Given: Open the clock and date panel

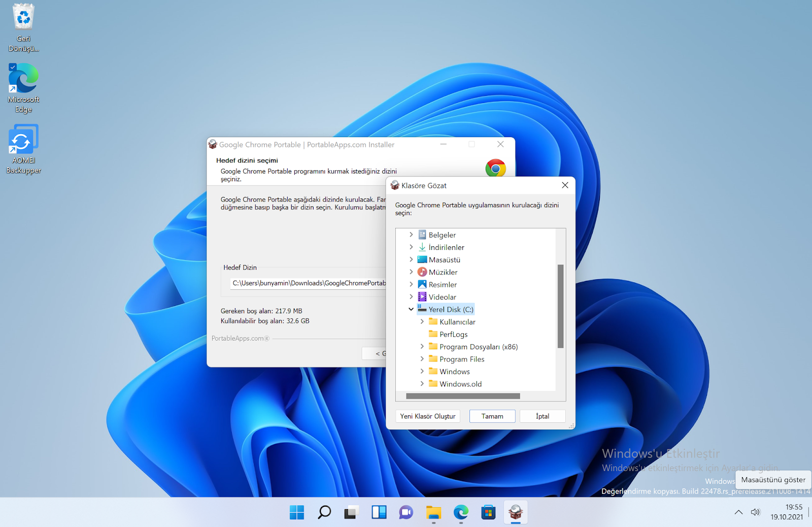Looking at the screenshot, I should click(x=787, y=512).
